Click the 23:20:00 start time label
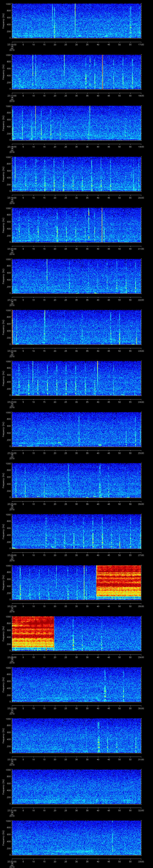Screen dimensions: 153x868 pyautogui.click(x=12, y=249)
